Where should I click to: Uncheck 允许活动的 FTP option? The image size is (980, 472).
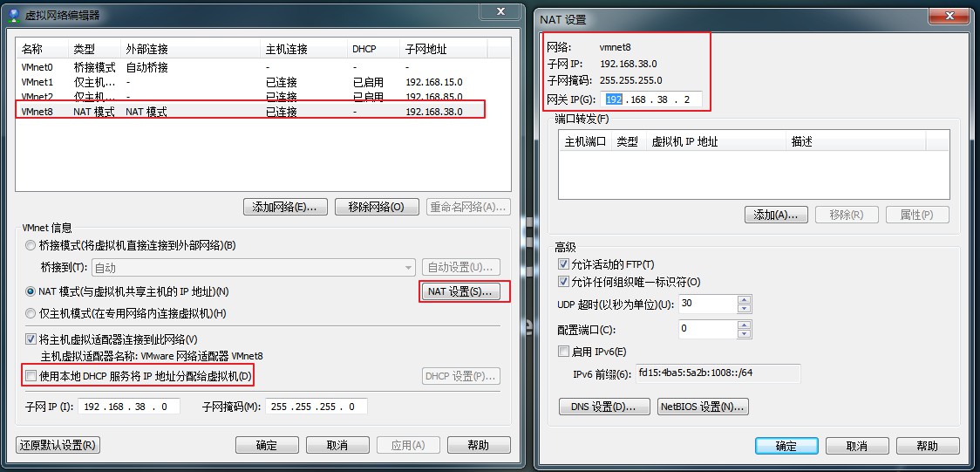click(x=563, y=264)
